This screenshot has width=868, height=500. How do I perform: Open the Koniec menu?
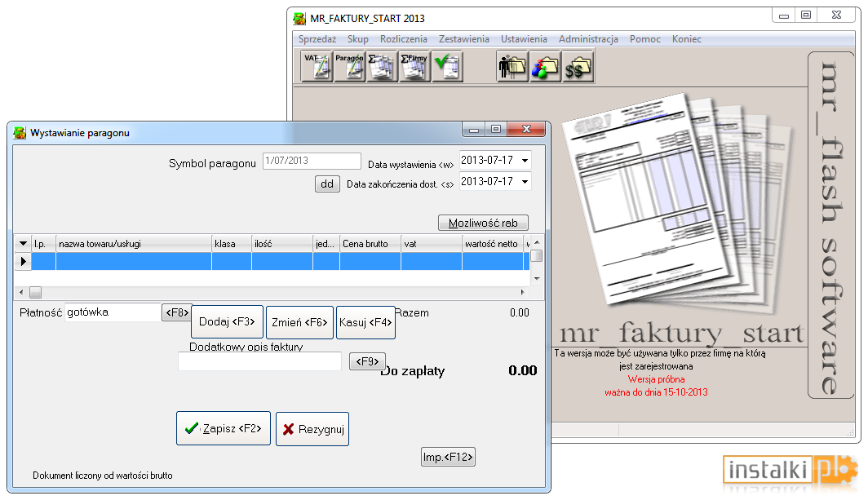click(x=686, y=39)
